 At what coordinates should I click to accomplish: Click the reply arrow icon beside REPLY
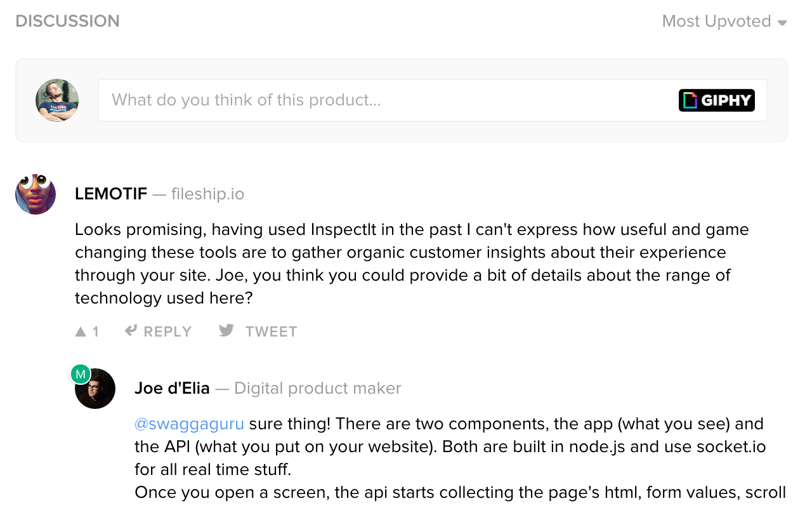click(x=131, y=330)
